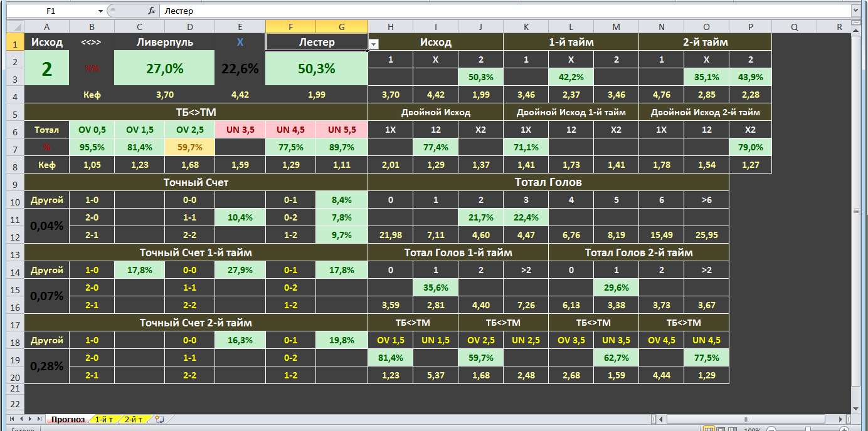868x431 pixels.
Task: Open the Name Box dropdown arrow
Action: point(100,11)
